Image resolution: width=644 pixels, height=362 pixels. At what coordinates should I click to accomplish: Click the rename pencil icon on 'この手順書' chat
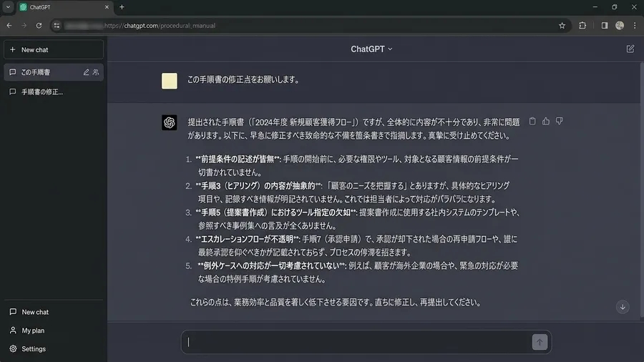click(x=87, y=72)
